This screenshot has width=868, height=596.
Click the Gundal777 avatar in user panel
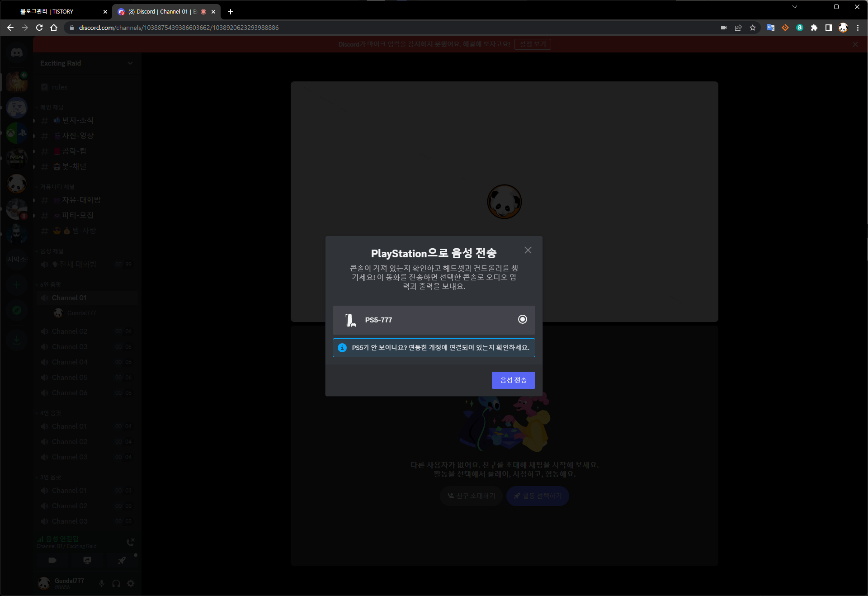[44, 583]
